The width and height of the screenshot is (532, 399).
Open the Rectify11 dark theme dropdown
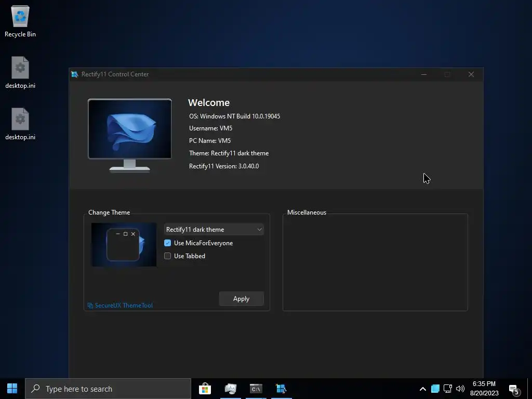[214, 230]
